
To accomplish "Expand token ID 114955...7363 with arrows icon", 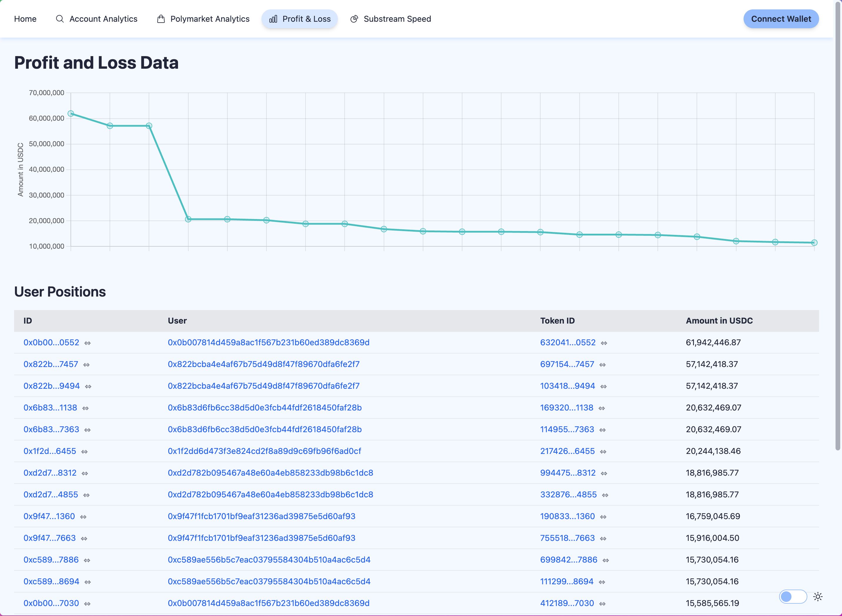I will tap(603, 430).
